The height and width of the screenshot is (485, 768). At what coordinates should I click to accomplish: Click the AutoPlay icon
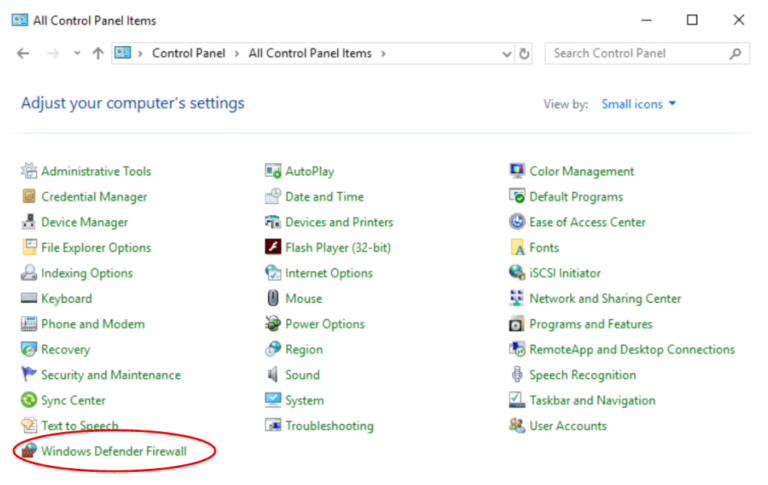pyautogui.click(x=273, y=171)
